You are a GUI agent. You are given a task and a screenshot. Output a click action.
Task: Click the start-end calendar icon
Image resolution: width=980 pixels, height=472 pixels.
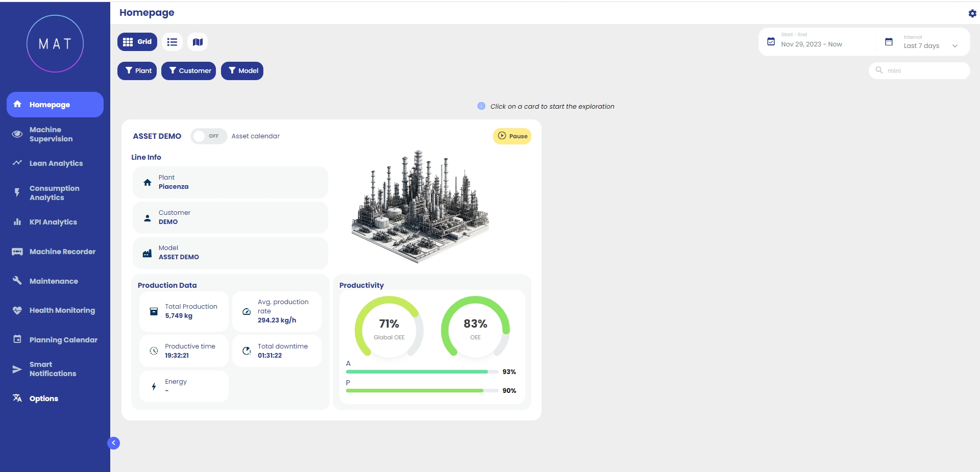click(771, 42)
